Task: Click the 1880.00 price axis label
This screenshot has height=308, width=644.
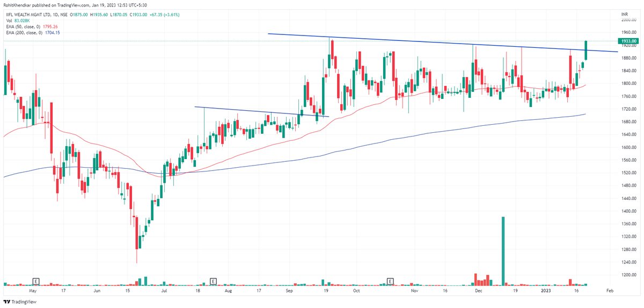Action: pos(628,58)
